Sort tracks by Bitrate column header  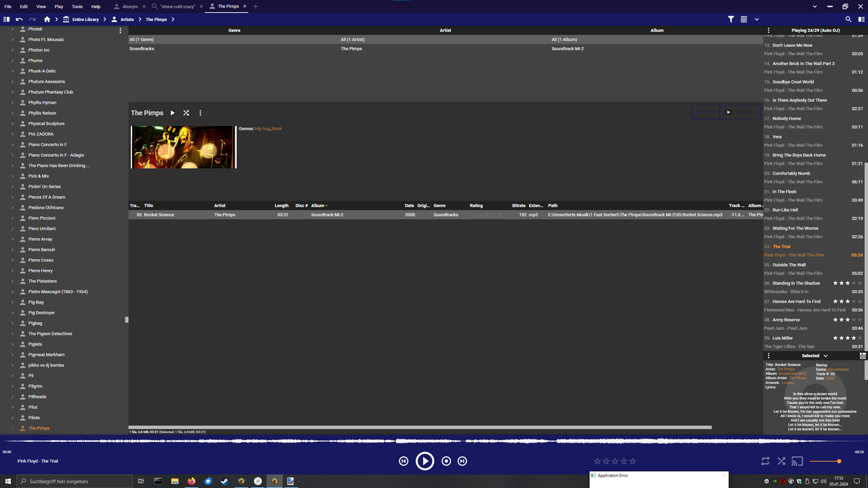[x=519, y=205]
